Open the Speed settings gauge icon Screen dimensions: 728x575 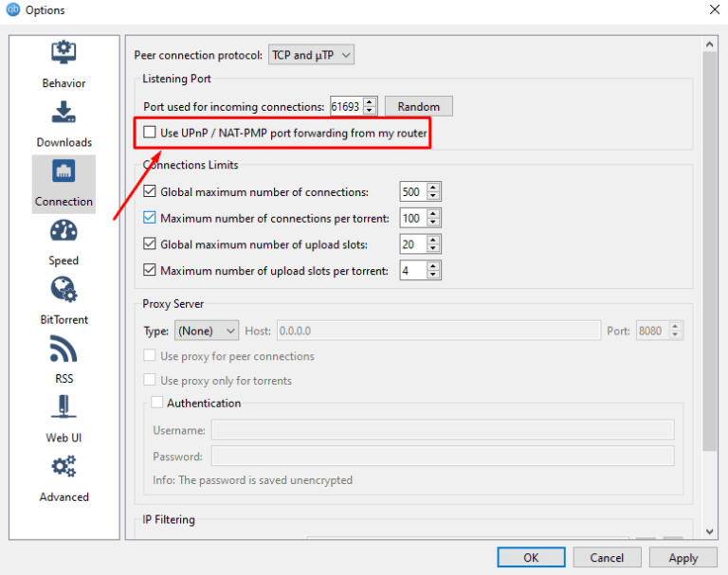[64, 230]
